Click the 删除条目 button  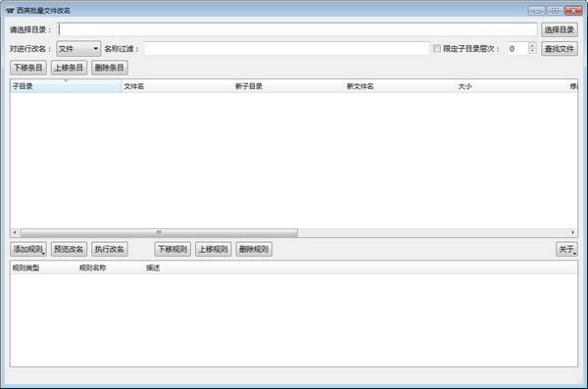(110, 68)
